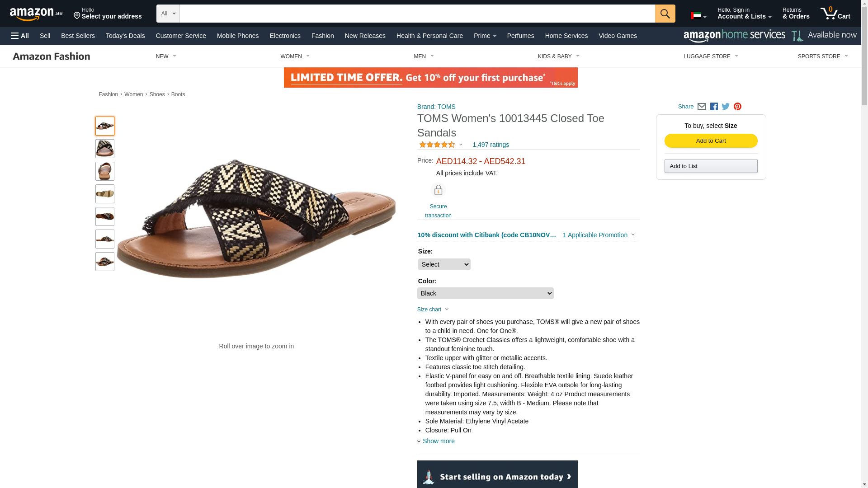Select the second sandal thumbnail image
Image resolution: width=868 pixels, height=488 pixels.
tap(105, 149)
